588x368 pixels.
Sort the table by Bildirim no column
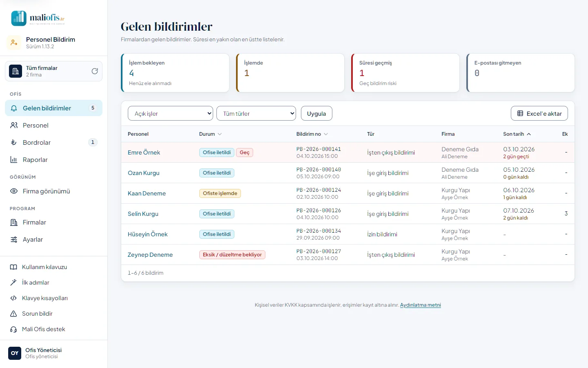pyautogui.click(x=312, y=134)
